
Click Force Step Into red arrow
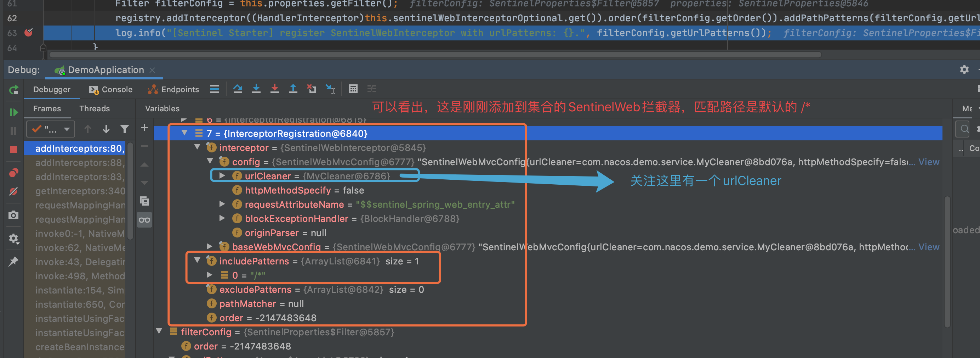point(275,89)
